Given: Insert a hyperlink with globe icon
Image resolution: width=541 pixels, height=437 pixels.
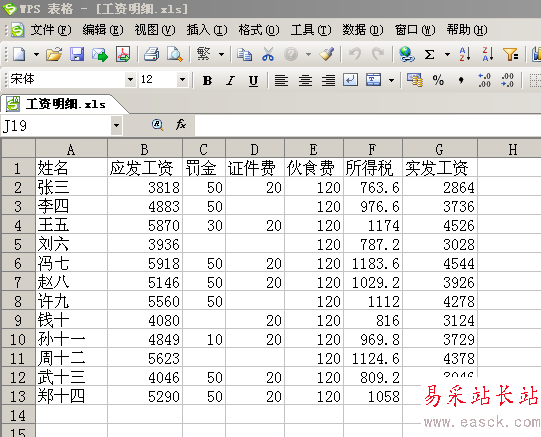Looking at the screenshot, I should point(407,54).
